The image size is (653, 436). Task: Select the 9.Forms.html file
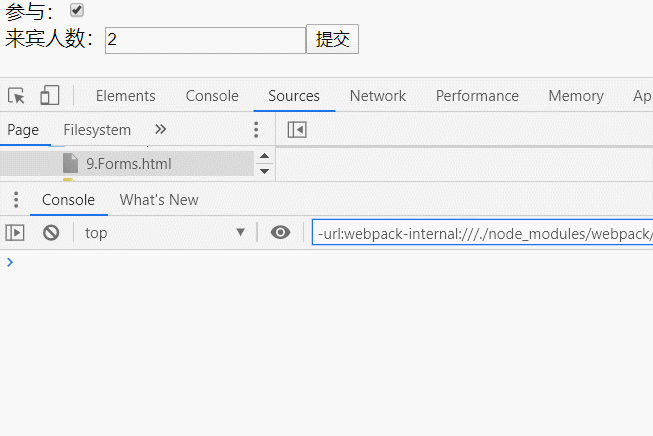coord(127,164)
